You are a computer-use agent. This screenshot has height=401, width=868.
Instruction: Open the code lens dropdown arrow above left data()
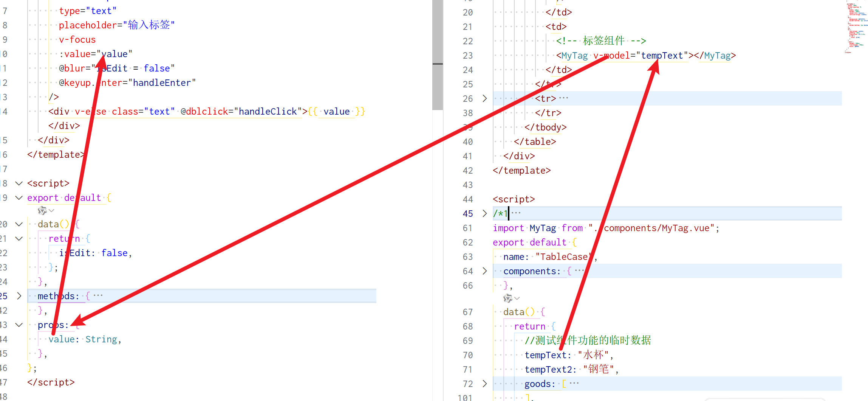[x=52, y=210]
